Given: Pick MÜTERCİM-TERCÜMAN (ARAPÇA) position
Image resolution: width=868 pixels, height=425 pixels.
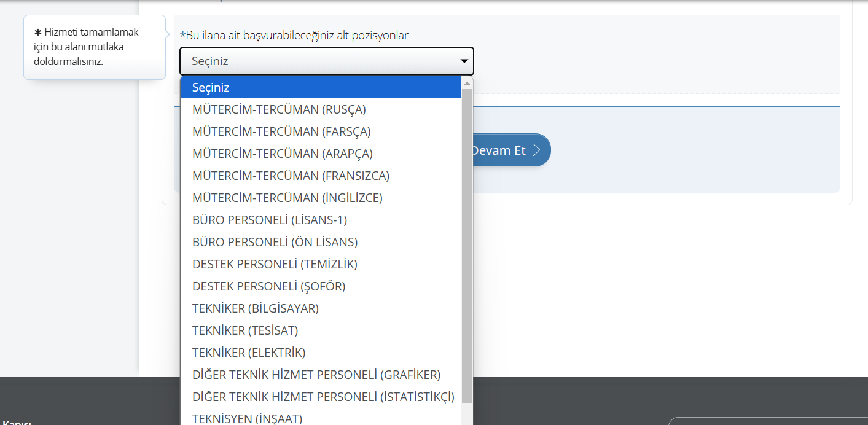Looking at the screenshot, I should tap(282, 154).
